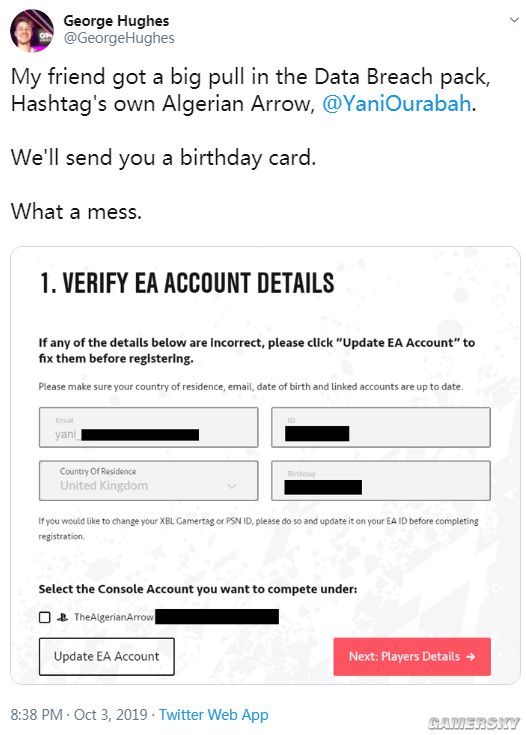Focus the Email input field
This screenshot has height=735, width=526.
pos(148,427)
